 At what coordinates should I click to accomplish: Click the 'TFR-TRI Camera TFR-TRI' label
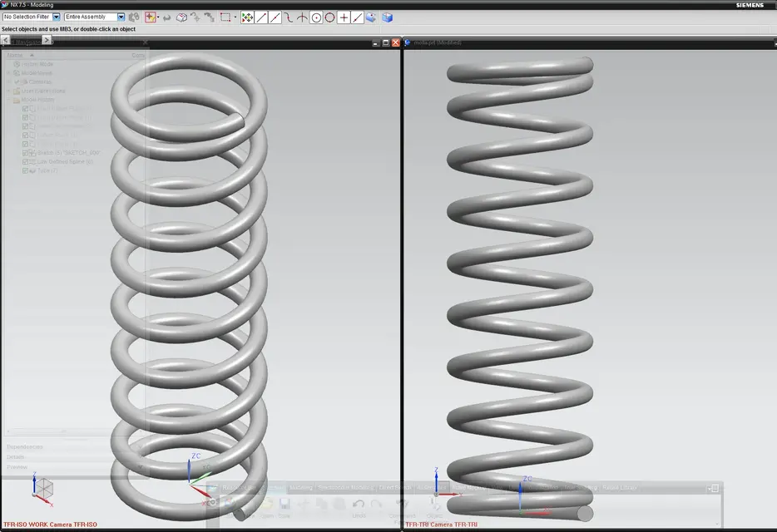(x=442, y=524)
